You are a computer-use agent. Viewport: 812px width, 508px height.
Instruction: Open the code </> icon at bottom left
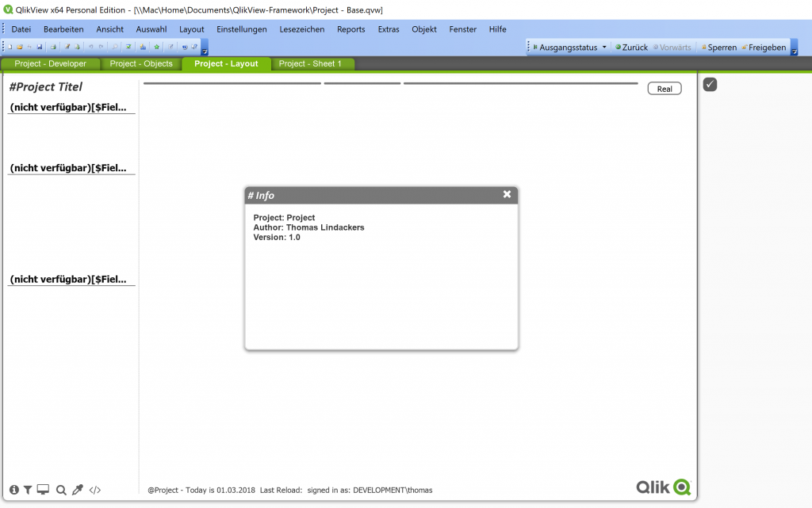(x=94, y=489)
